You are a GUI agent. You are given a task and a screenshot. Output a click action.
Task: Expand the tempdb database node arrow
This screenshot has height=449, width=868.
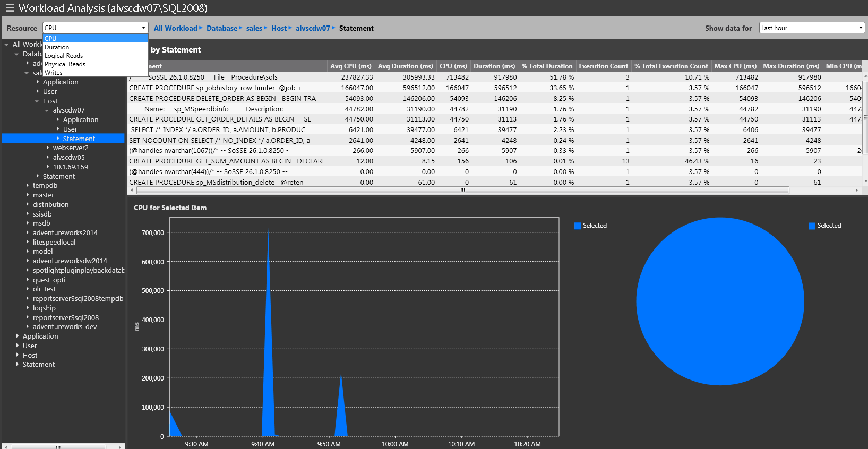coord(28,186)
